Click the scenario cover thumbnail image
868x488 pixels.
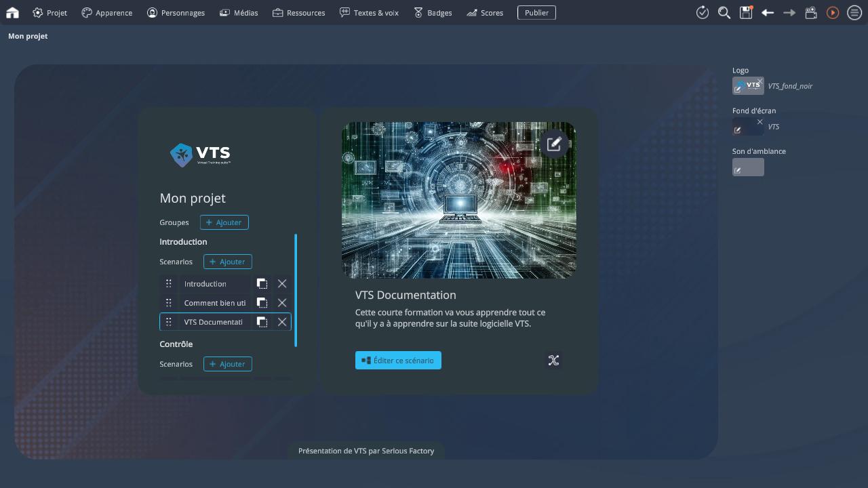click(x=459, y=200)
